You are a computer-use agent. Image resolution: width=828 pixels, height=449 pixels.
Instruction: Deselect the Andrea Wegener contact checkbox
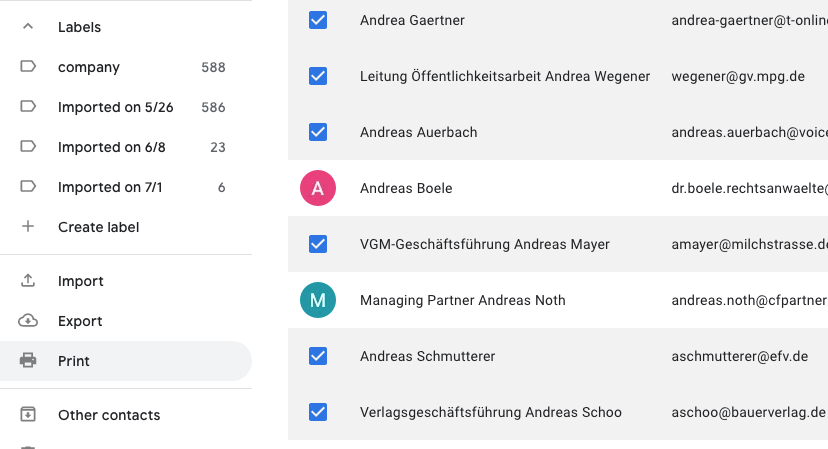[318, 76]
